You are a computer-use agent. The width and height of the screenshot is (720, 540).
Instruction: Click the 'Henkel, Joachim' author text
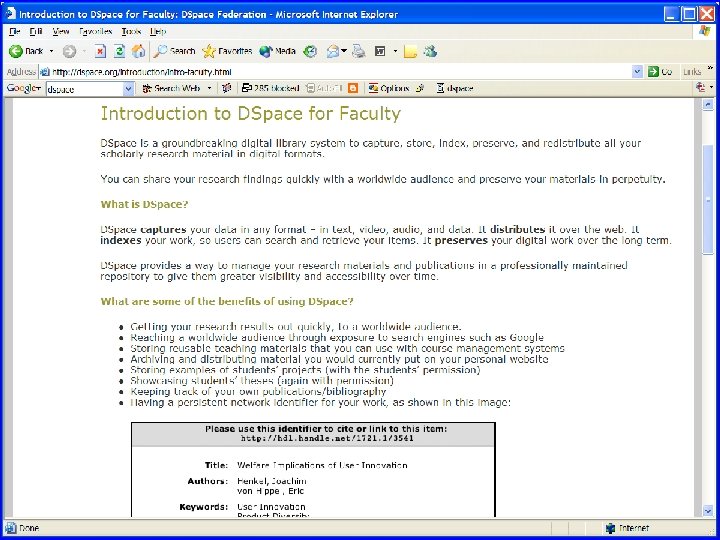click(271, 481)
